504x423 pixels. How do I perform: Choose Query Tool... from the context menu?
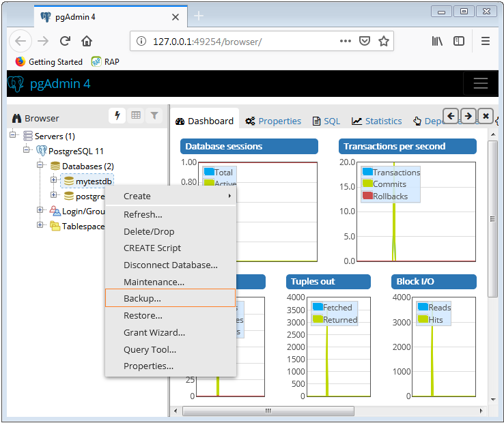[x=171, y=349]
